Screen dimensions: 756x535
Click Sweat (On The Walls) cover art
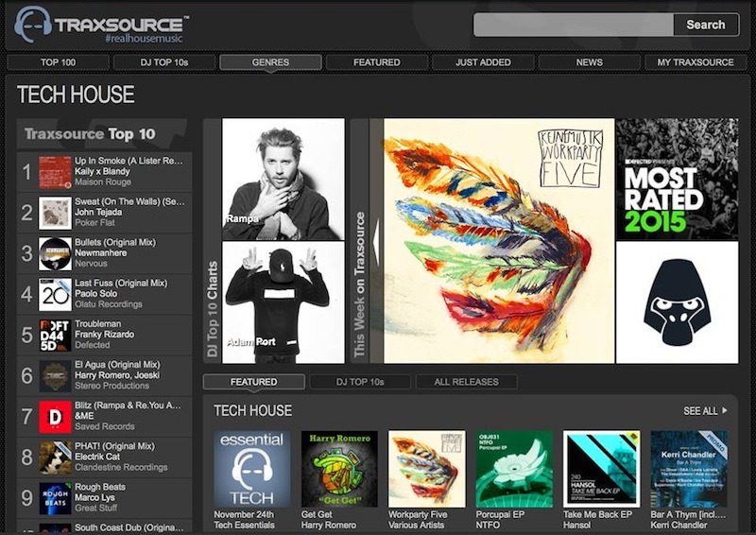click(x=55, y=213)
